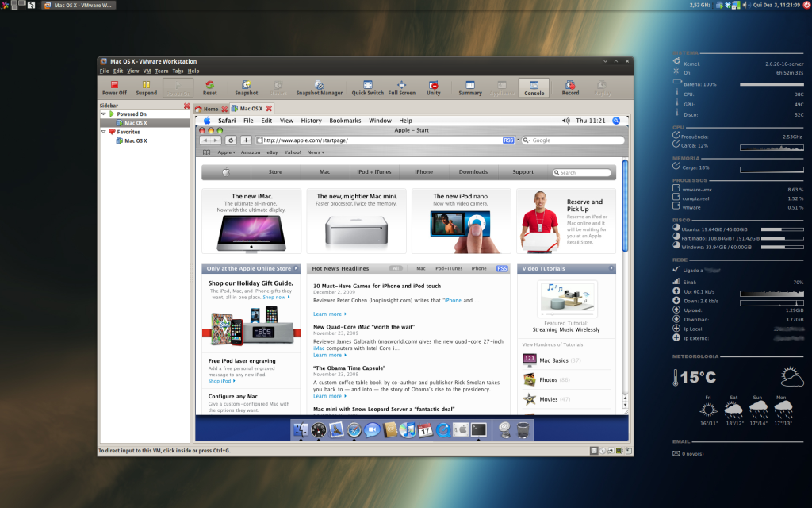Image resolution: width=812 pixels, height=508 pixels.
Task: Go to the iPod + iTunes section
Action: tap(374, 172)
